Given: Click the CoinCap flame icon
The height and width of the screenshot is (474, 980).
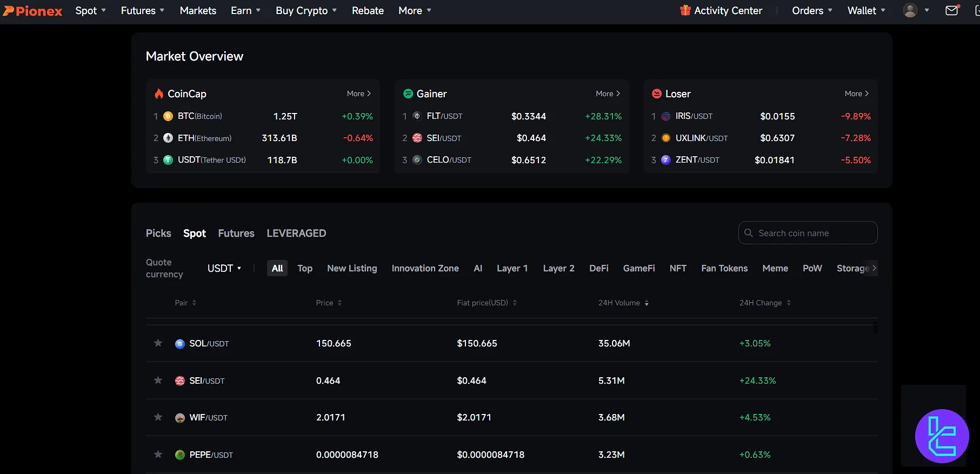Looking at the screenshot, I should pyautogui.click(x=159, y=94).
